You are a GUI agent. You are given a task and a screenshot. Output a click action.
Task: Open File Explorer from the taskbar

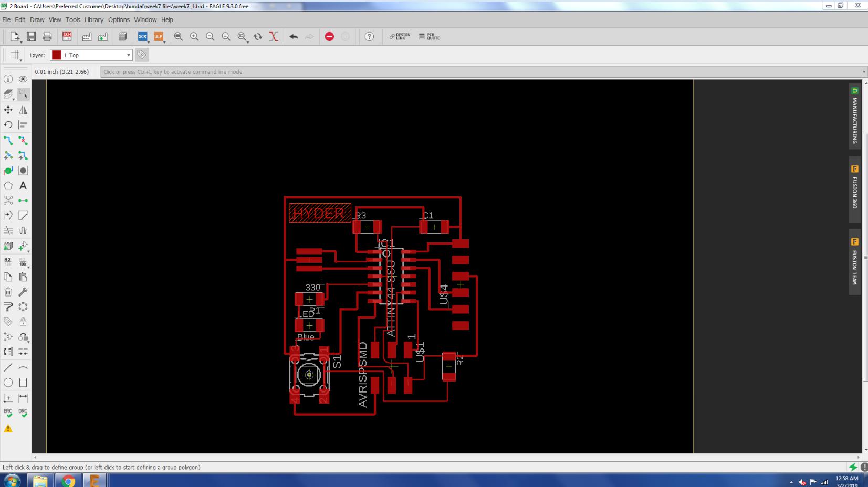(x=40, y=480)
